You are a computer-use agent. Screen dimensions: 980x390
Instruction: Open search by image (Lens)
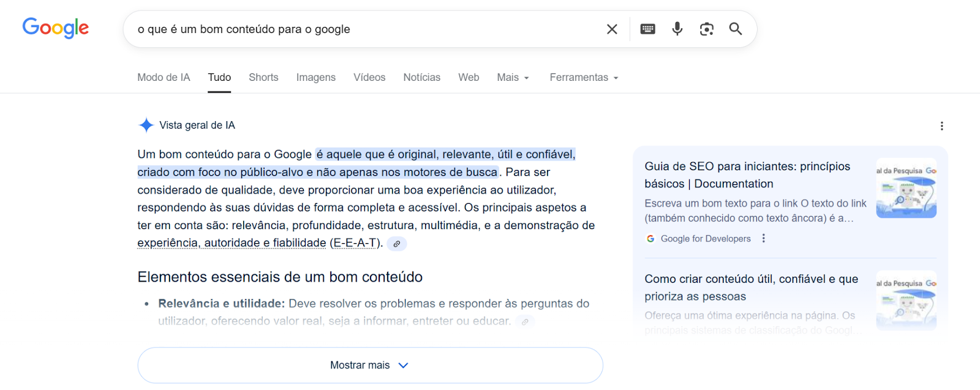(706, 29)
